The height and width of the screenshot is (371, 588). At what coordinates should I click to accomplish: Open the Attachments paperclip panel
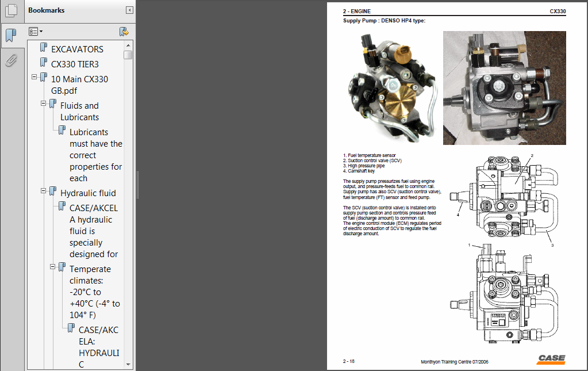tap(11, 60)
